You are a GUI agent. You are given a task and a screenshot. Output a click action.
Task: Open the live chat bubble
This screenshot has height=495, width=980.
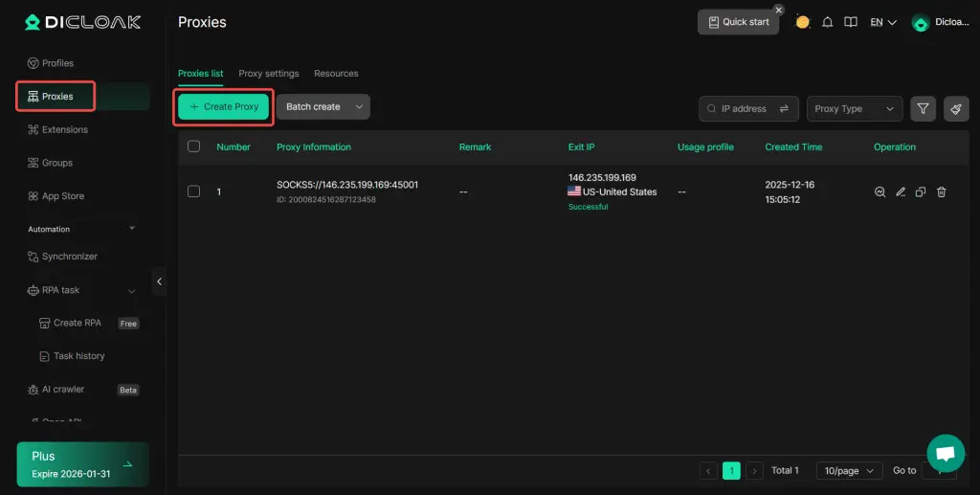click(945, 454)
